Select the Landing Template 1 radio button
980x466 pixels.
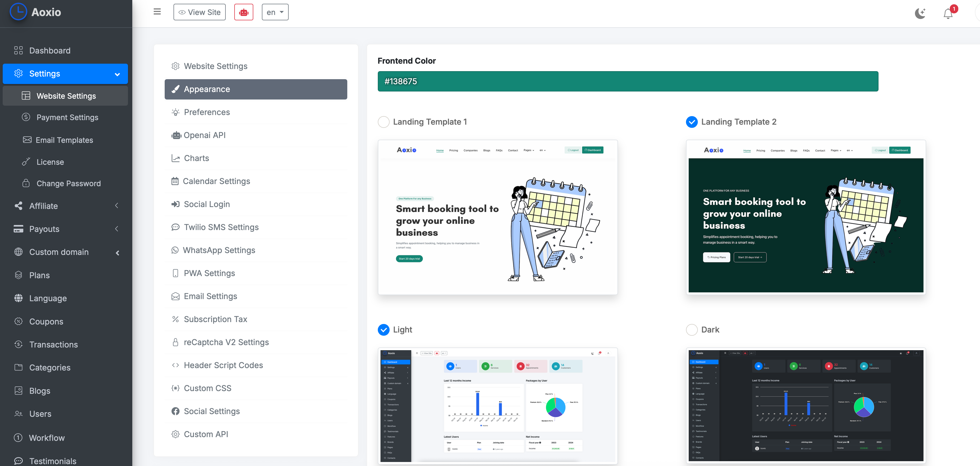point(383,122)
